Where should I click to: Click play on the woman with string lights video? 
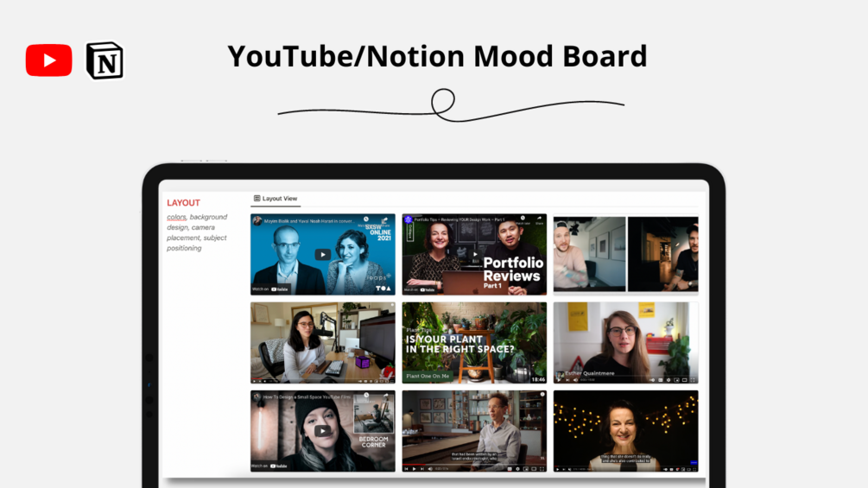pos(557,469)
